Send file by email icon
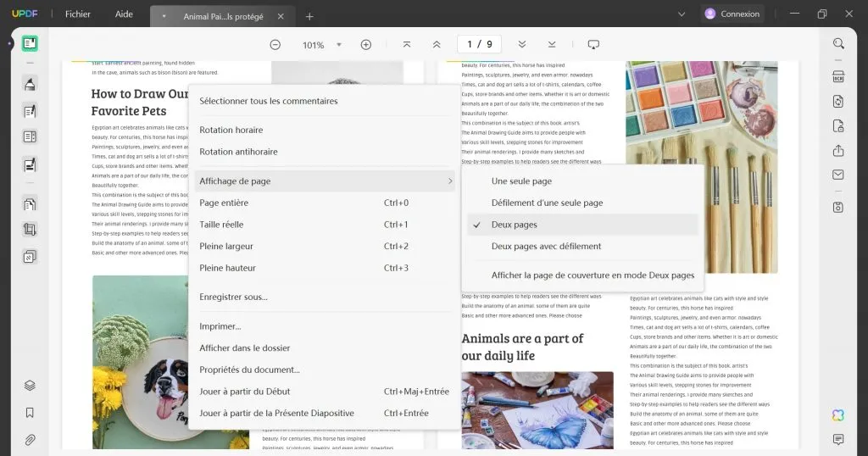The height and width of the screenshot is (456, 868). click(838, 175)
